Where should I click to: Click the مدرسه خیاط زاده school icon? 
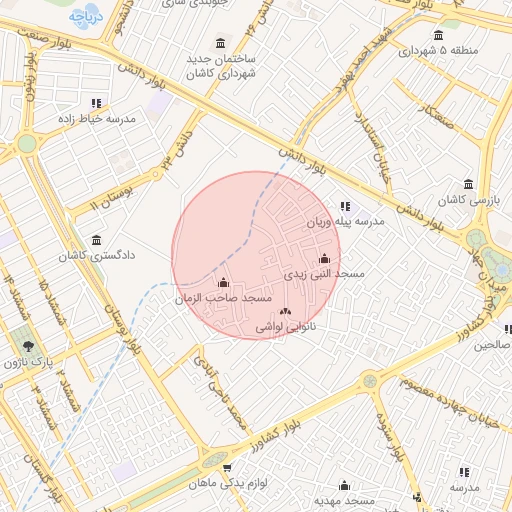pos(96,104)
